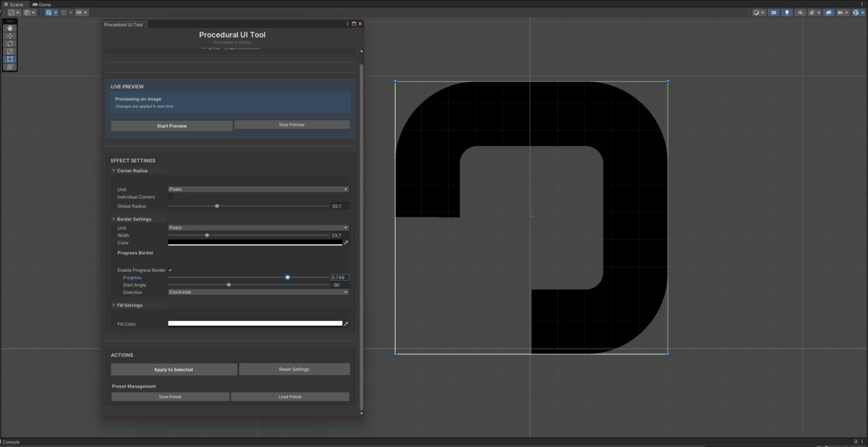Select the Move tool

tap(9, 36)
